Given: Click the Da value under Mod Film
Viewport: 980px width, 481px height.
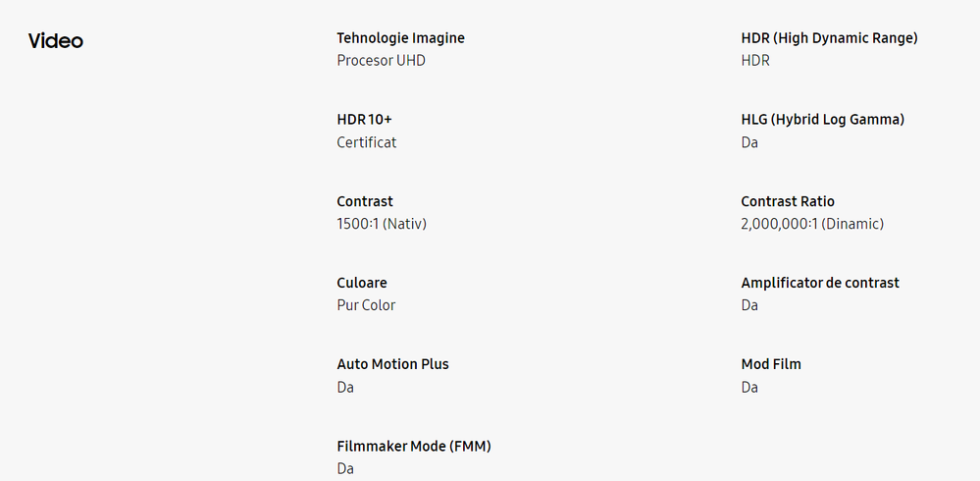Looking at the screenshot, I should 749,387.
